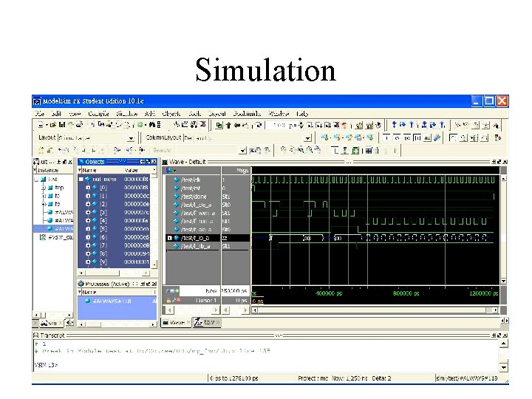The height and width of the screenshot is (399, 532).
Task: Switch to the Wave tab
Action: 177,322
